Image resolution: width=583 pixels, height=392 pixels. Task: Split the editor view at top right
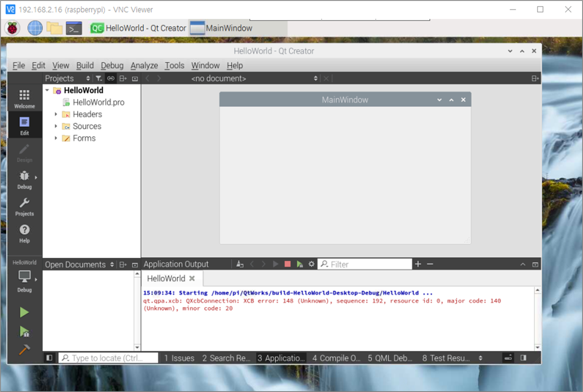click(535, 78)
